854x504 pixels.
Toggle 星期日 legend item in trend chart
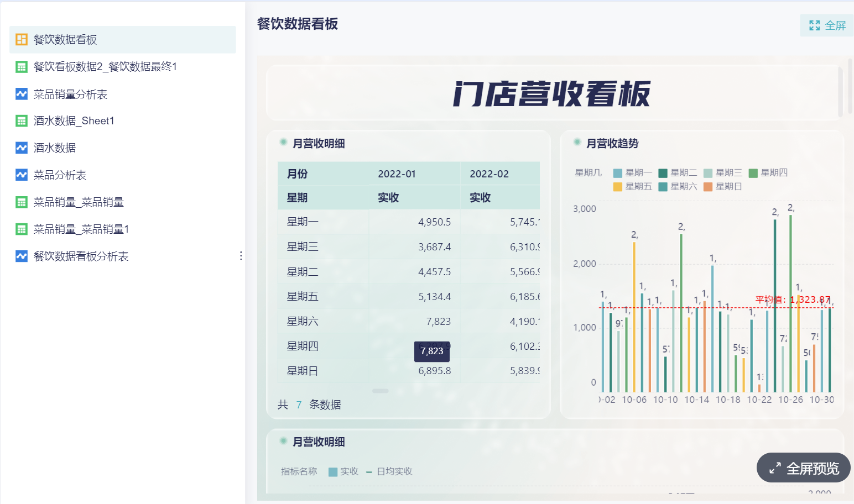(x=723, y=187)
